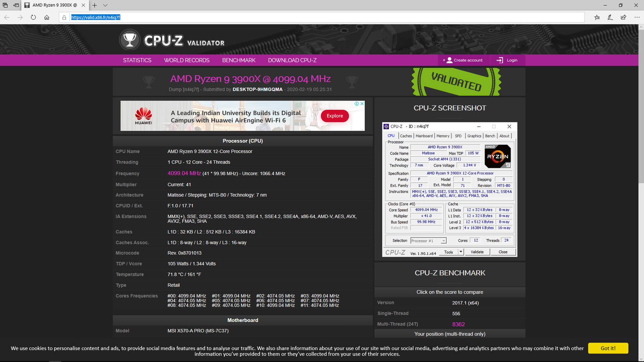The image size is (644, 362).
Task: Click the single-thread score 556
Action: 456,314
